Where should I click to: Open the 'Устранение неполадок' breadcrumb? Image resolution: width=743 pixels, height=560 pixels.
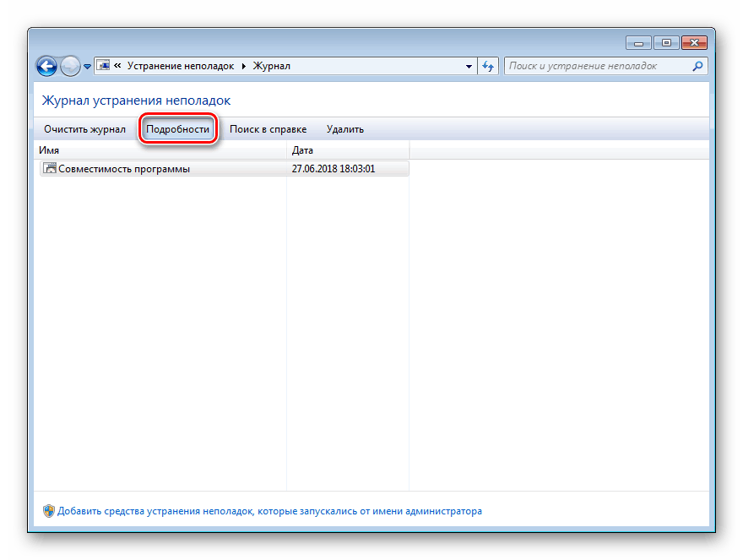click(180, 66)
